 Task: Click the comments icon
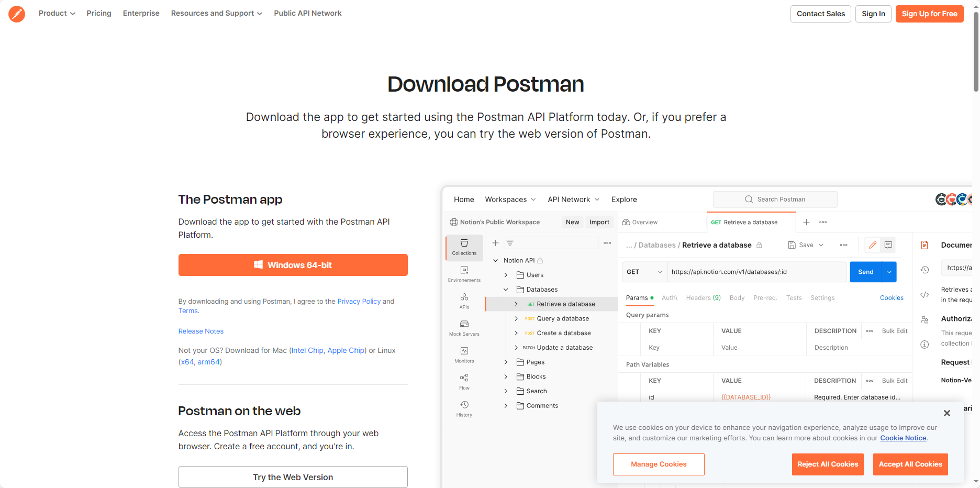coord(888,245)
